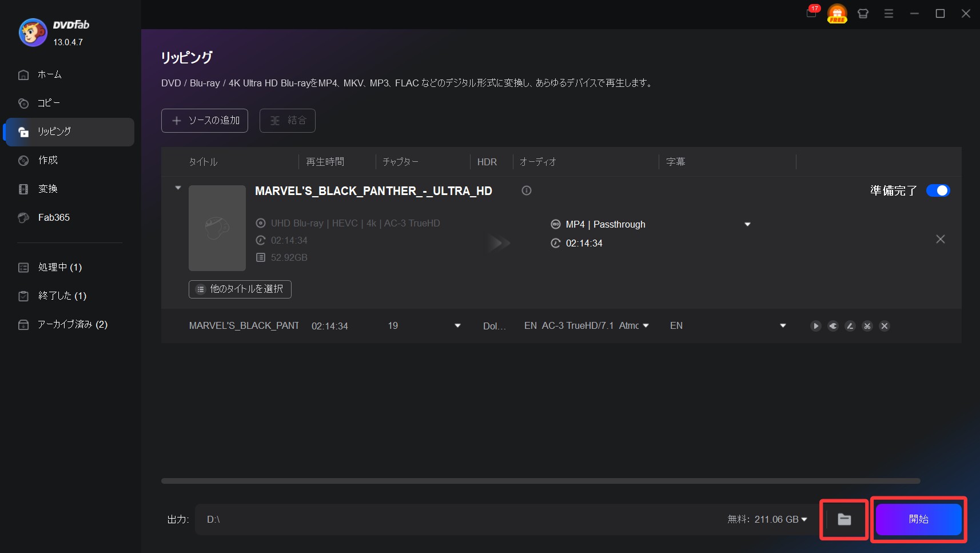This screenshot has height=553, width=980.
Task: Open the video edit pencil icon
Action: coord(850,326)
